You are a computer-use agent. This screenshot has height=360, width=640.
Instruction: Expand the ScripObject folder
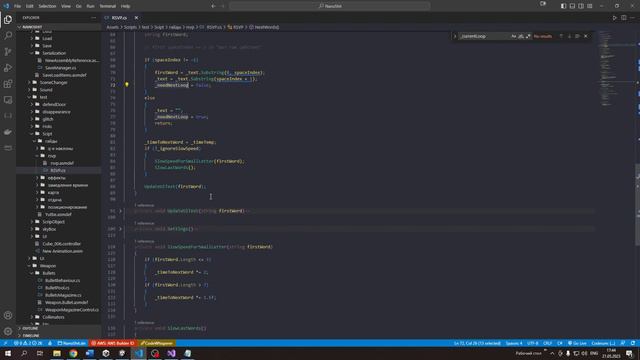(x=53, y=222)
